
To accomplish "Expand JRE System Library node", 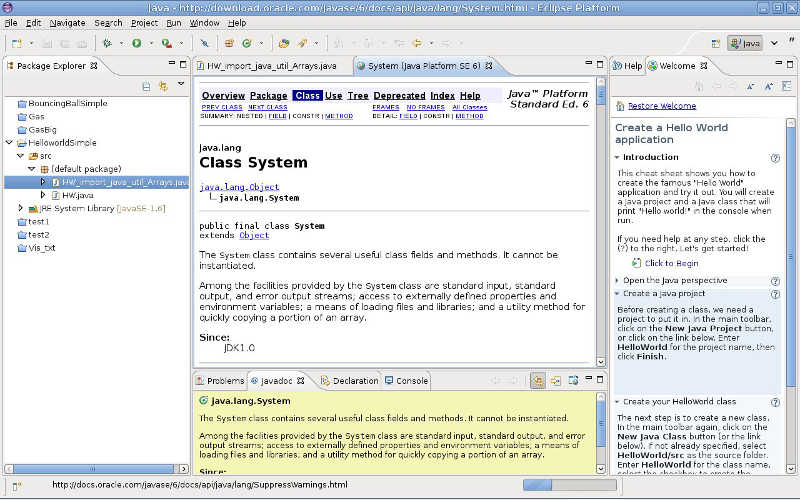I will click(20, 208).
